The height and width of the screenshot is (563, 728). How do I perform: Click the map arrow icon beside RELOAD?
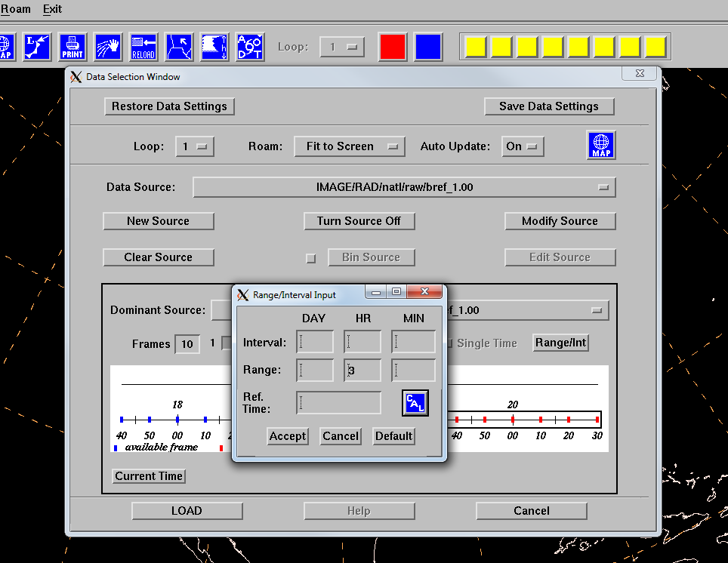(x=179, y=47)
